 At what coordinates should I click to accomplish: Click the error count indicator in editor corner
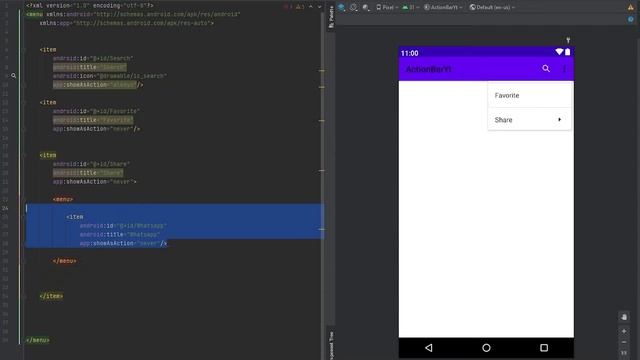point(287,7)
